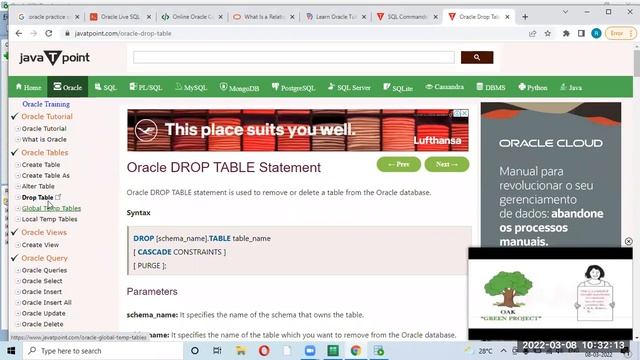Screen dimensions: 640x360
Task: Open the Oracle Queries sidebar link
Action: coord(44,270)
